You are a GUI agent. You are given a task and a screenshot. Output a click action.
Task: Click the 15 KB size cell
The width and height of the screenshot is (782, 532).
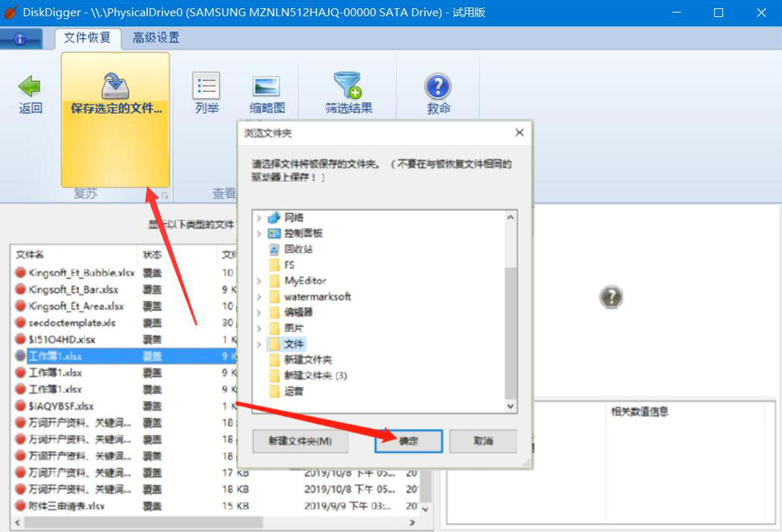tap(235, 506)
